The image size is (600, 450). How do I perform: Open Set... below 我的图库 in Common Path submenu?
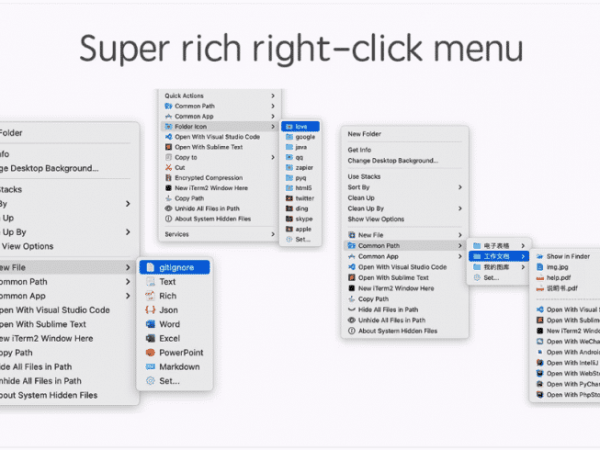point(499,278)
